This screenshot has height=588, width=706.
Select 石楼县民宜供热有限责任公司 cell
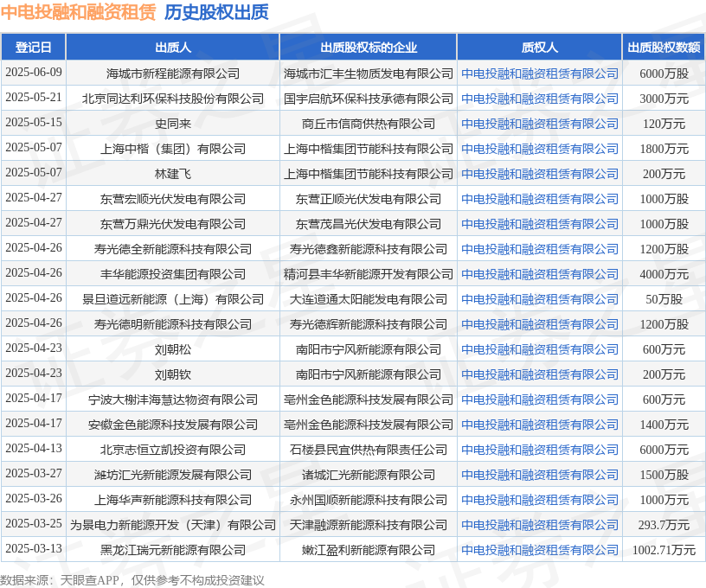point(369,450)
